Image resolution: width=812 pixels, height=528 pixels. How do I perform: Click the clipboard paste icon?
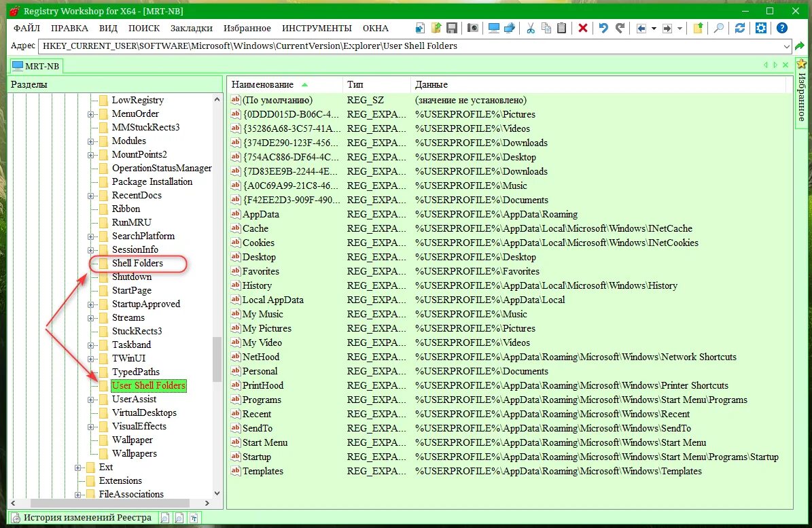tap(561, 28)
